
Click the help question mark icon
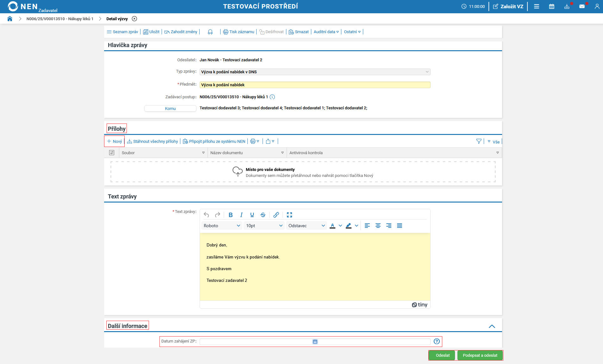click(437, 341)
